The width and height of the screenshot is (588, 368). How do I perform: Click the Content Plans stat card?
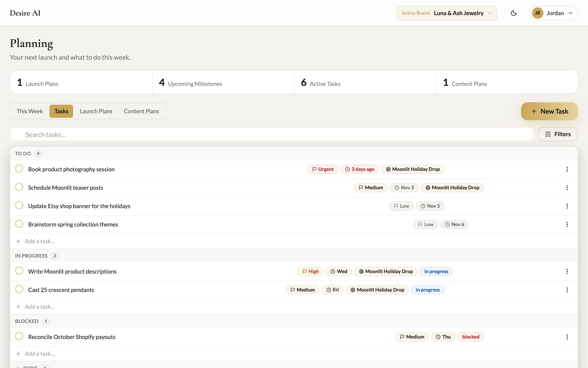tap(507, 82)
